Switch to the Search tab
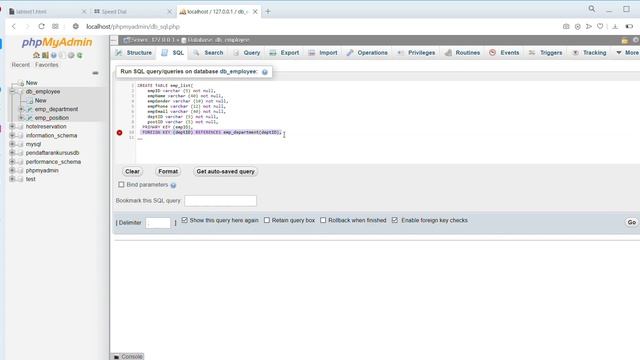This screenshot has height=360, width=640. click(x=209, y=53)
